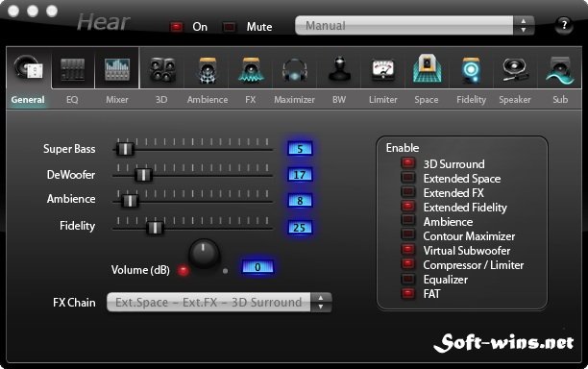Switch to the Ambience tab label
This screenshot has height=369, width=588.
click(x=208, y=100)
